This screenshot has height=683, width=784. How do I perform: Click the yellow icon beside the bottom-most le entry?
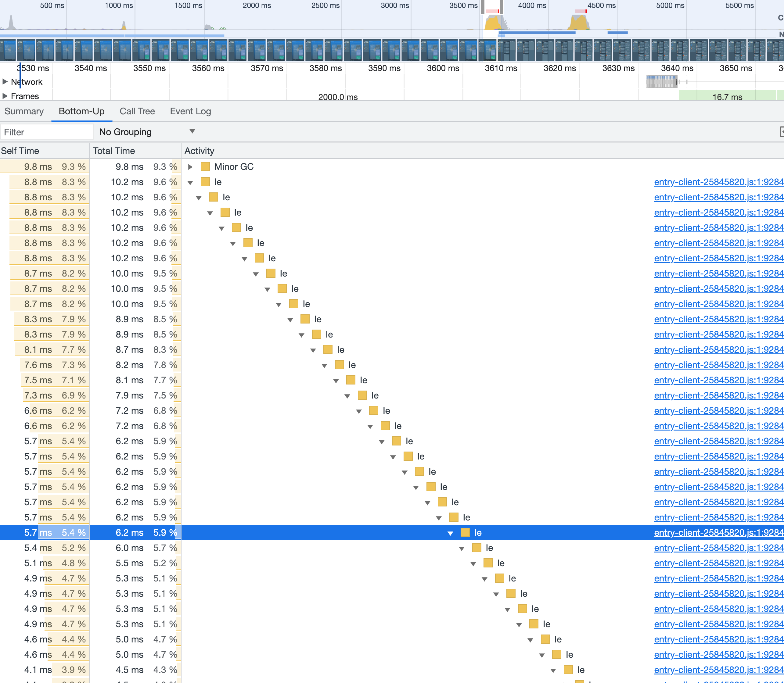click(568, 670)
